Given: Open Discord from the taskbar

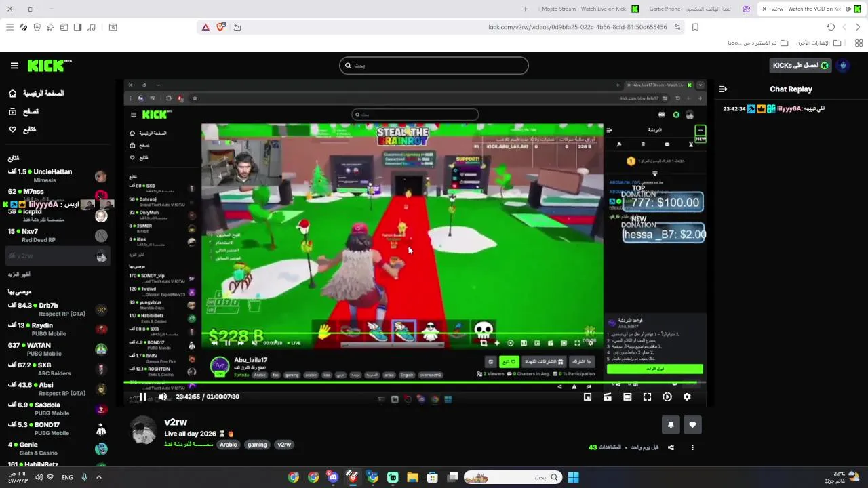Looking at the screenshot, I should click(x=333, y=477).
